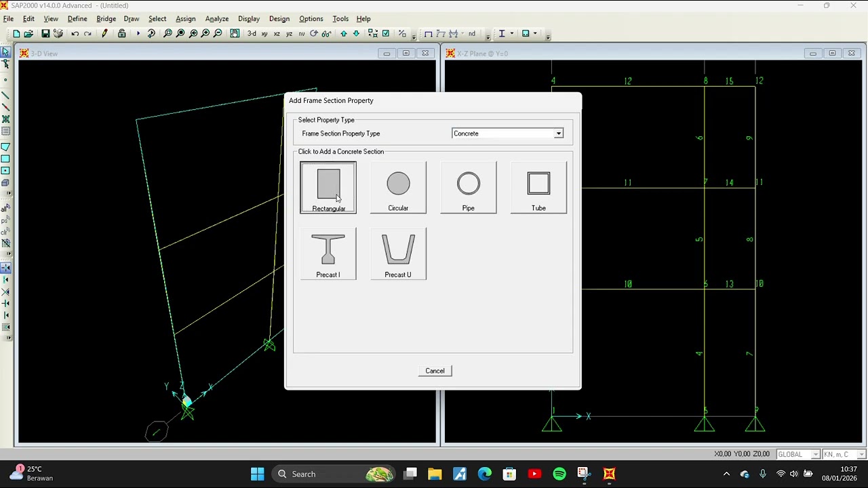The width and height of the screenshot is (868, 488).
Task: Select the Draw Frame line tool
Action: point(5,96)
